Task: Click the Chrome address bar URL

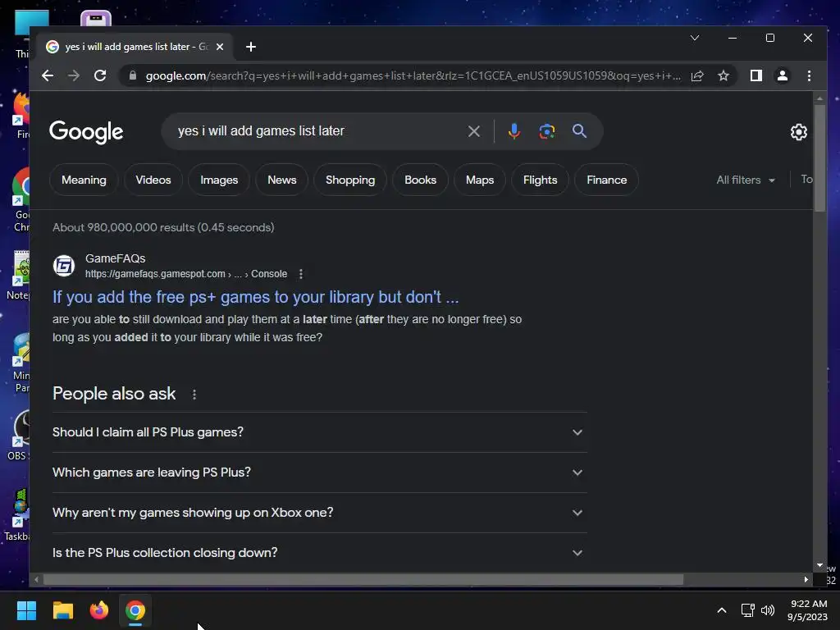Action: coord(413,75)
